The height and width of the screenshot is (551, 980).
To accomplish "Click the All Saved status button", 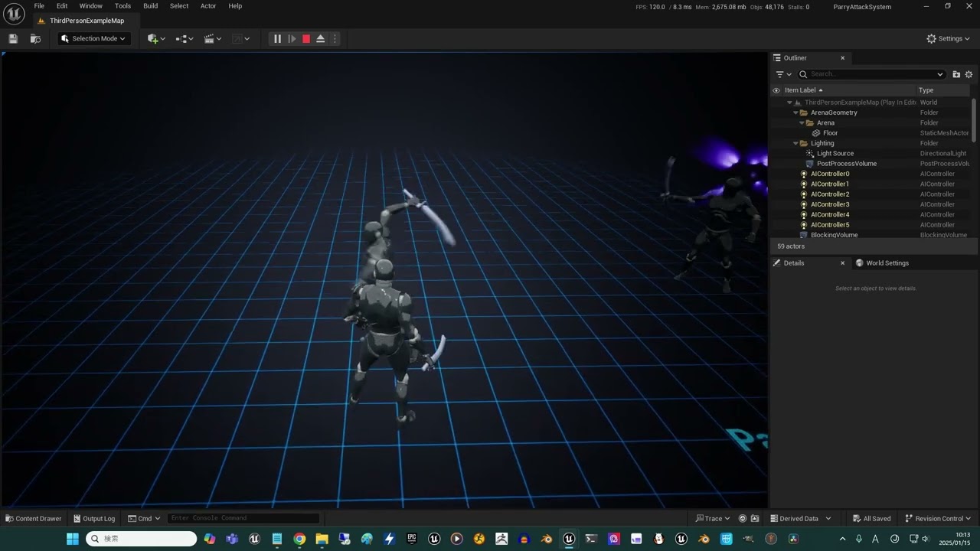I will (x=871, y=519).
